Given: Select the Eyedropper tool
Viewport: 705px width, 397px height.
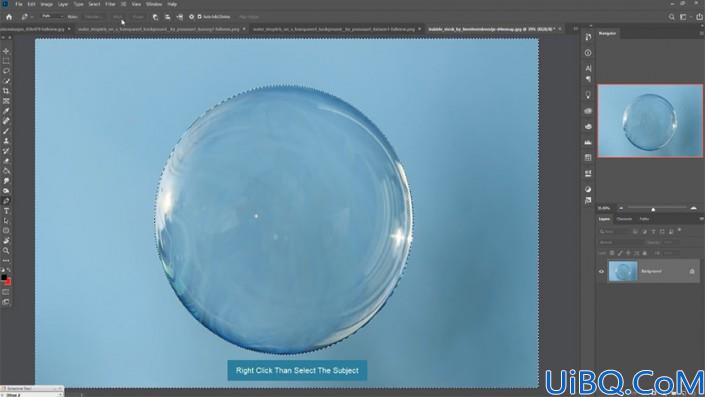Looking at the screenshot, I should coord(6,111).
